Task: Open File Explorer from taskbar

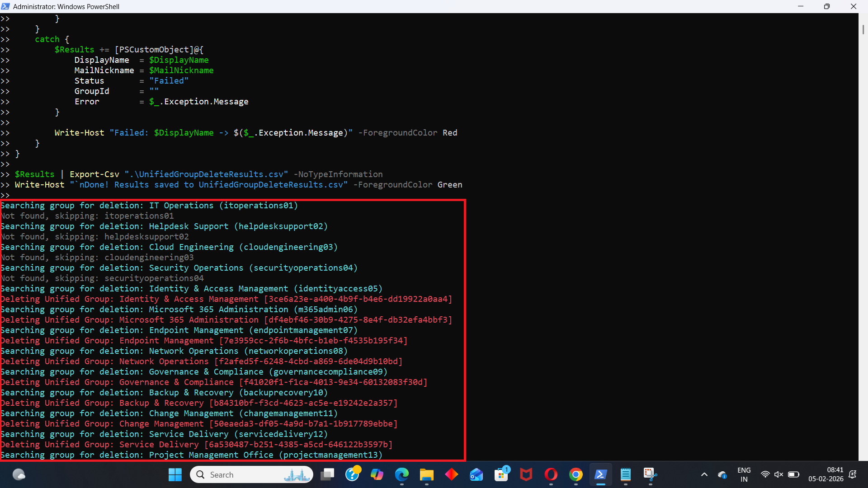Action: click(426, 474)
